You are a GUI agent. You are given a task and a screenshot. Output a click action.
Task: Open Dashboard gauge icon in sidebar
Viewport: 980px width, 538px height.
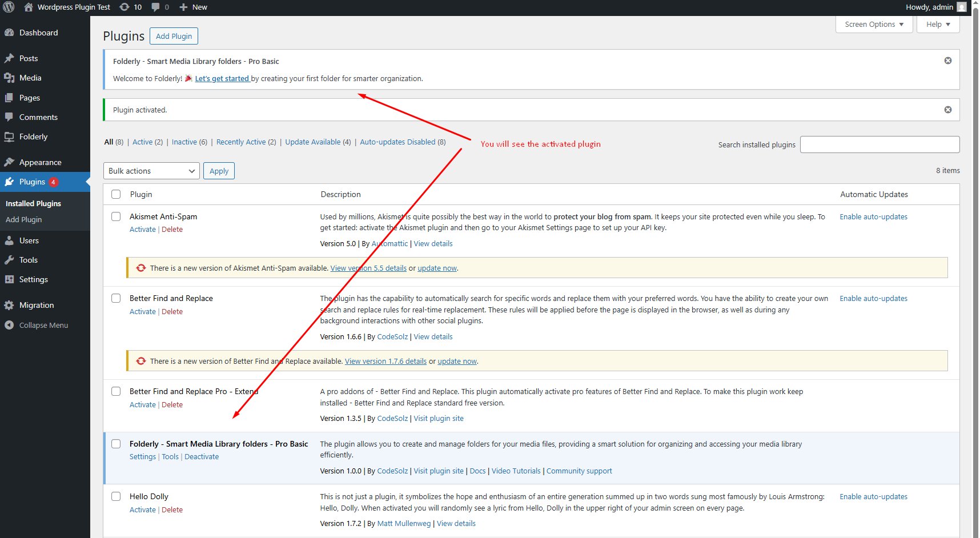pyautogui.click(x=9, y=33)
